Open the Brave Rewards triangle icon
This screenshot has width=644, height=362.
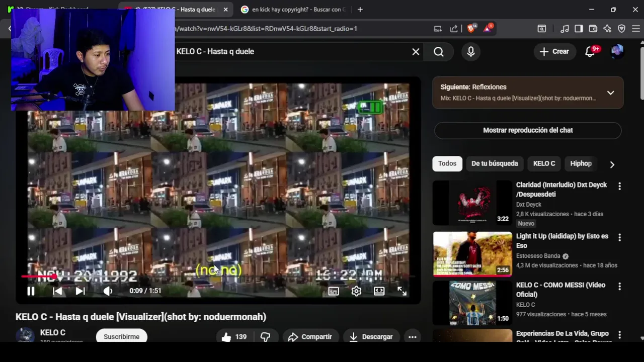[x=488, y=28]
